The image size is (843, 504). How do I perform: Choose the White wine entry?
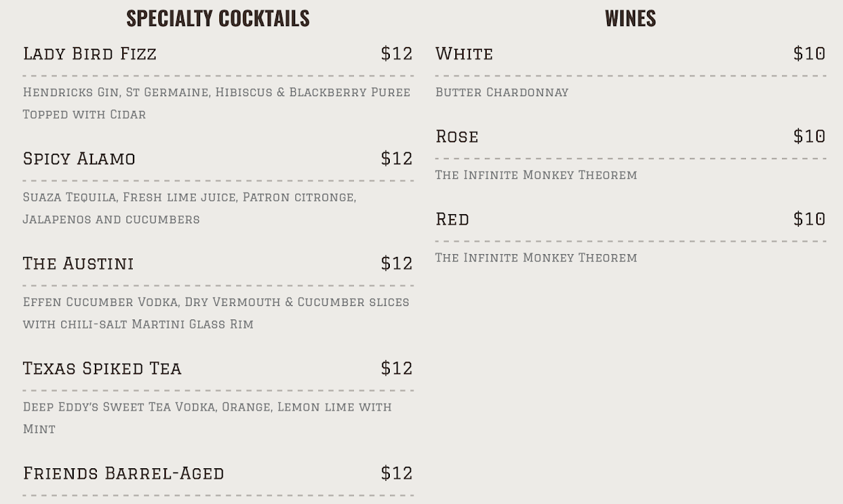coord(464,53)
